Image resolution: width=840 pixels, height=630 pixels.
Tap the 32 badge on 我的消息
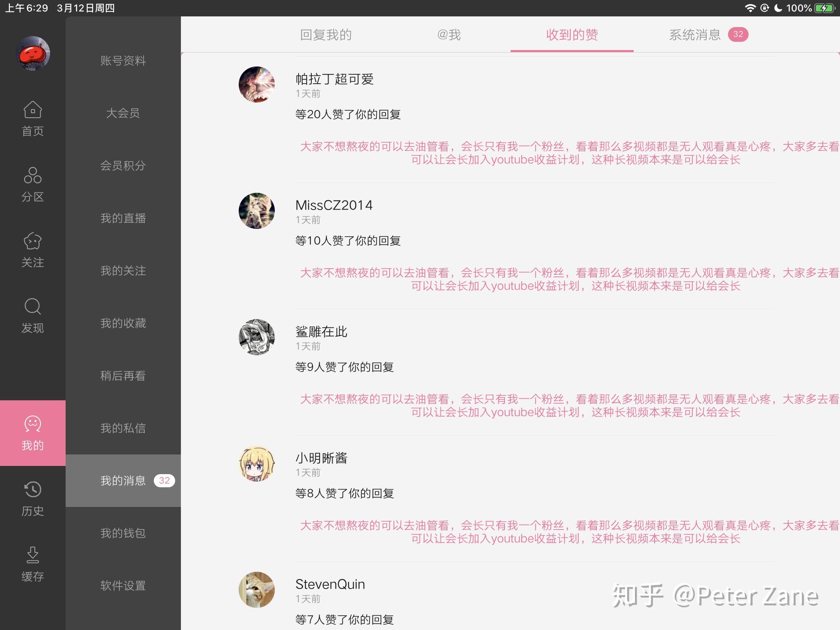point(164,480)
